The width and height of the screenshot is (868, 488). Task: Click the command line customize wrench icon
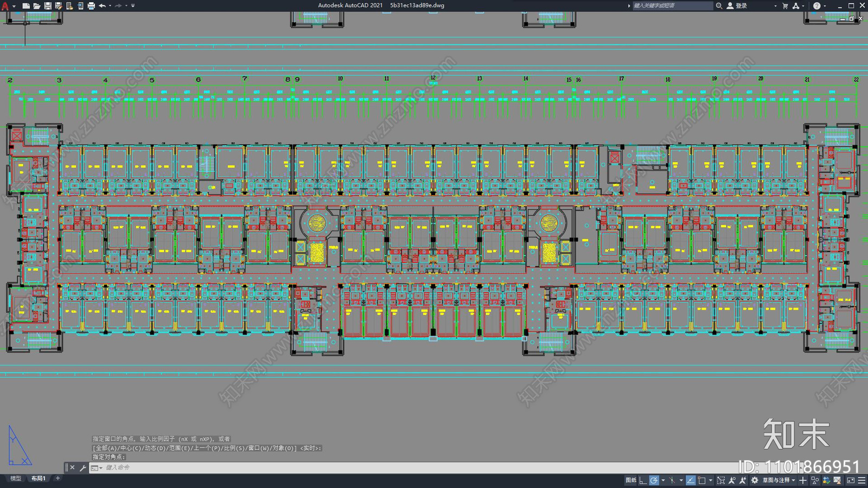point(82,467)
